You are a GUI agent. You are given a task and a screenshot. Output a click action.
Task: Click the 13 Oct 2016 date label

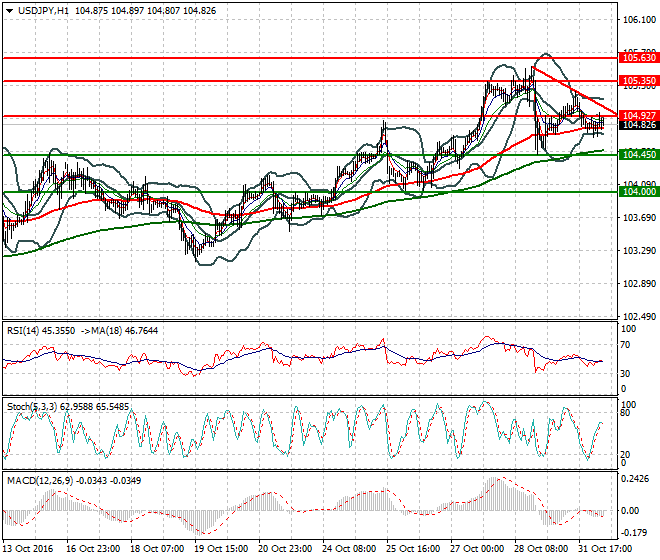point(28,549)
